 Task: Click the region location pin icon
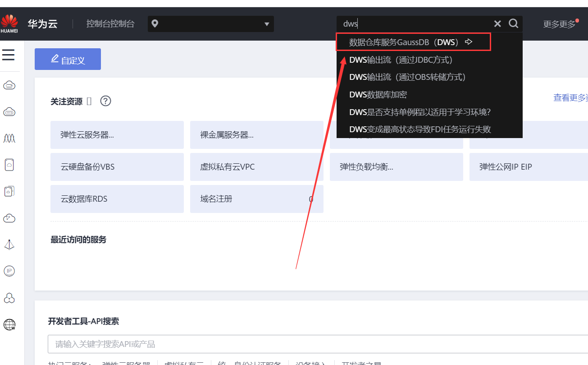tap(155, 23)
